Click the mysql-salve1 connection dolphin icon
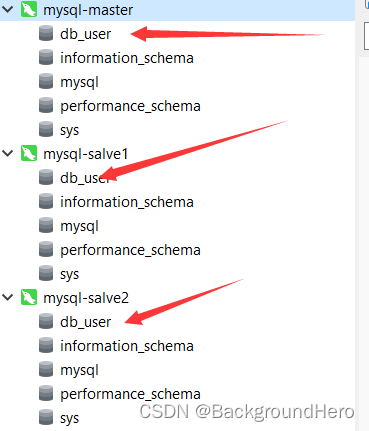The height and width of the screenshot is (431, 369). click(29, 153)
